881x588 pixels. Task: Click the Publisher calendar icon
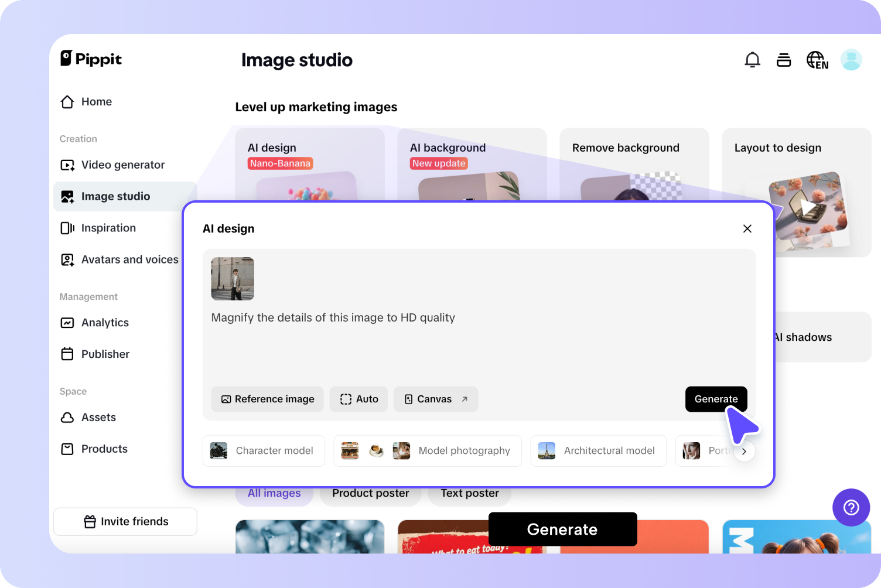tap(67, 354)
